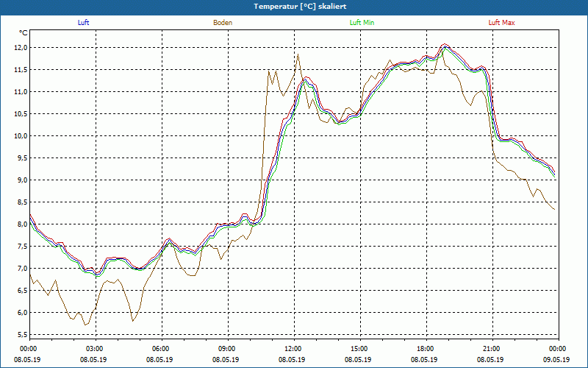The image size is (588, 368).
Task: Click the 18:00 time axis label
Action: pos(424,349)
